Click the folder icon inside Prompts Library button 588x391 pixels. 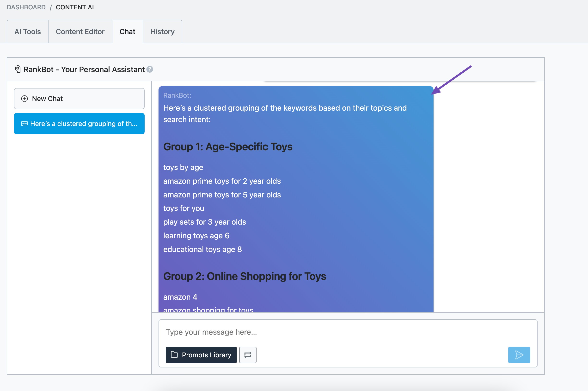point(174,355)
